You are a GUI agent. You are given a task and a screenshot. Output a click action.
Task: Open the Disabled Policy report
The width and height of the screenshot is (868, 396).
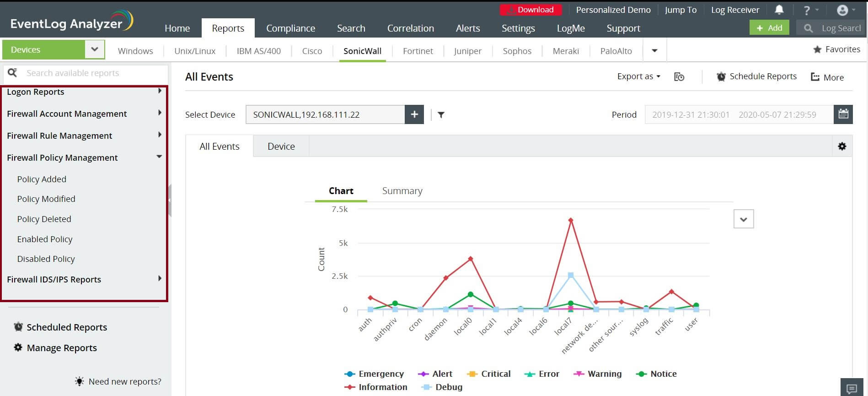click(x=46, y=259)
